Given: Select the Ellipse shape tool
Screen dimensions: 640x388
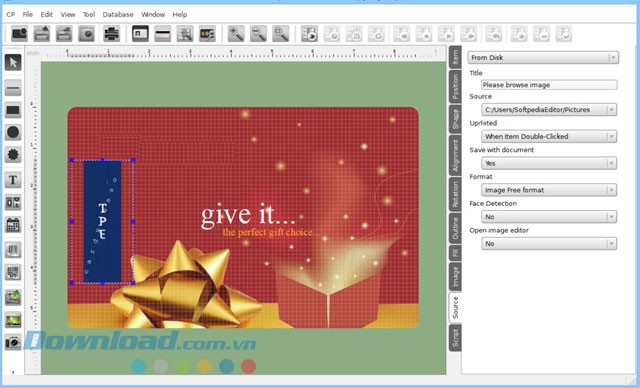Looking at the screenshot, I should (13, 132).
